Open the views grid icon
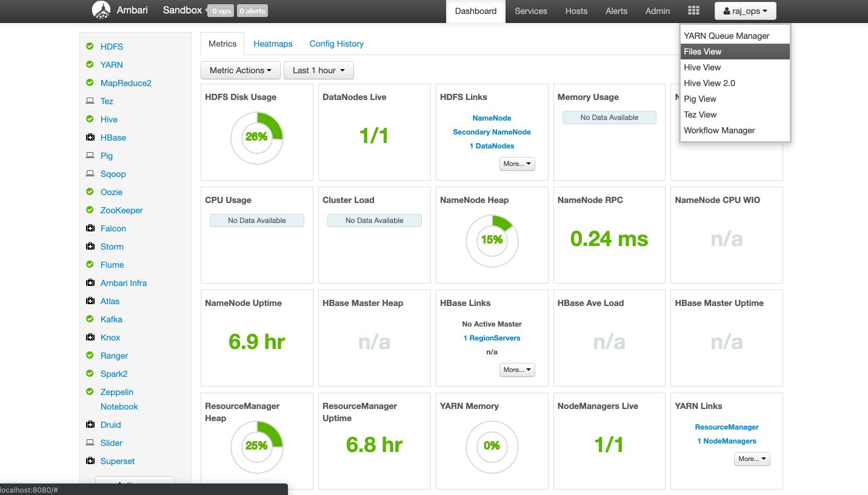 coord(693,11)
